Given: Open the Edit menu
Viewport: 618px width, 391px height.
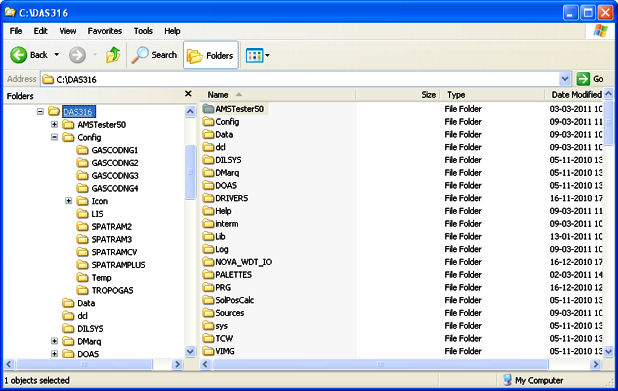Looking at the screenshot, I should 40,31.
